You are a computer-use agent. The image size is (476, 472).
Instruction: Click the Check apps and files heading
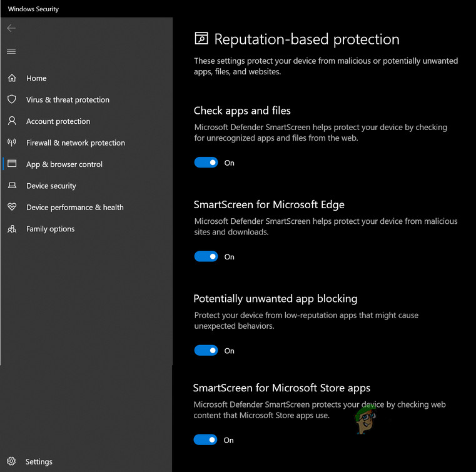coord(242,111)
